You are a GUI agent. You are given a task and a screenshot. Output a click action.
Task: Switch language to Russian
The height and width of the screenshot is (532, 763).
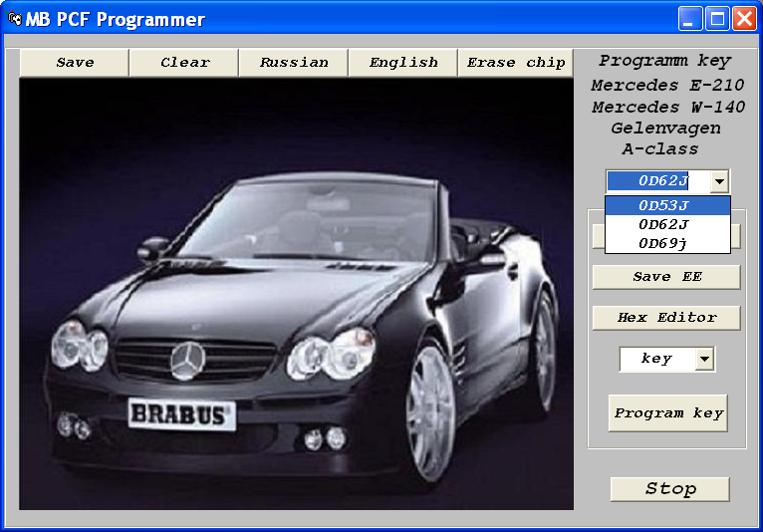pos(294,63)
